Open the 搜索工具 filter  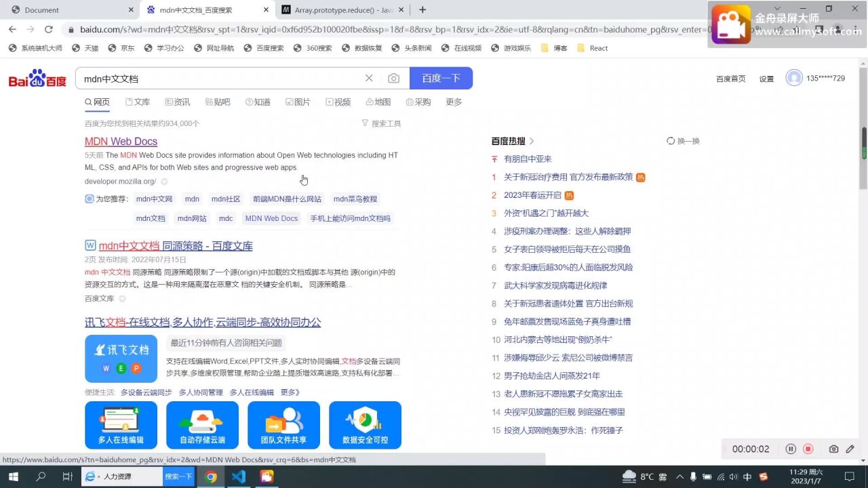(381, 123)
